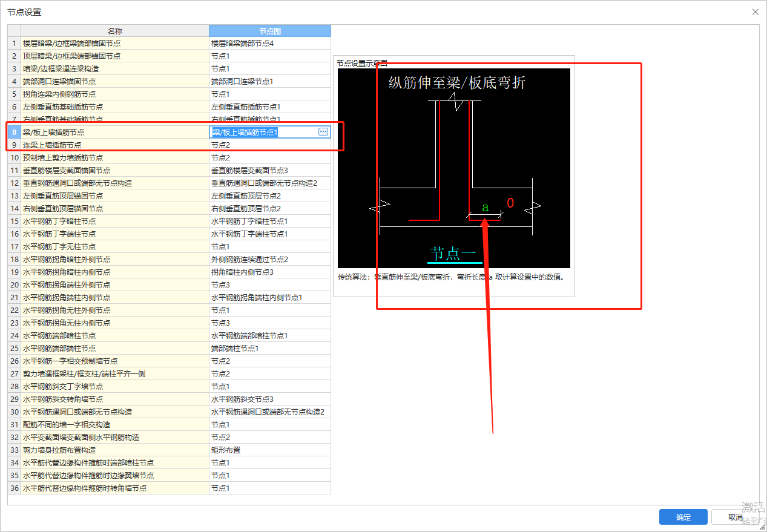Select the row 拐角连梁内侧钢筋节点
The width and height of the screenshot is (767, 532).
[170, 94]
